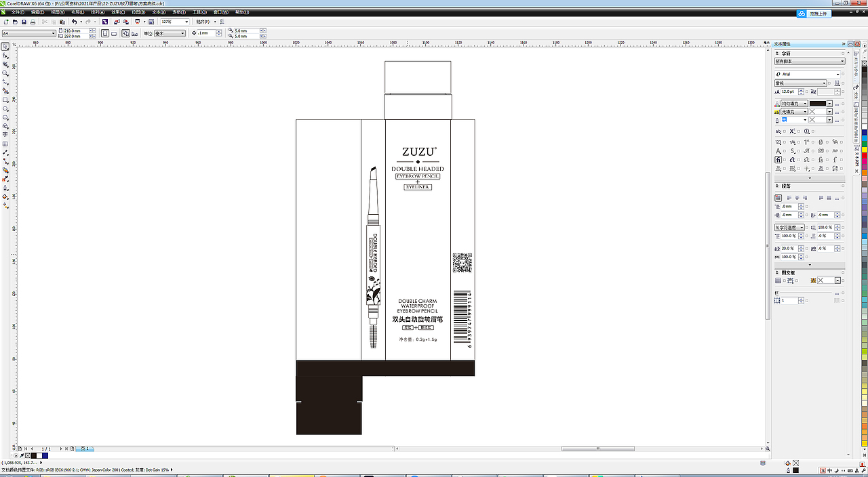Screen dimensions: 868x477
Task: Open the 效果 Effects menu
Action: [119, 12]
